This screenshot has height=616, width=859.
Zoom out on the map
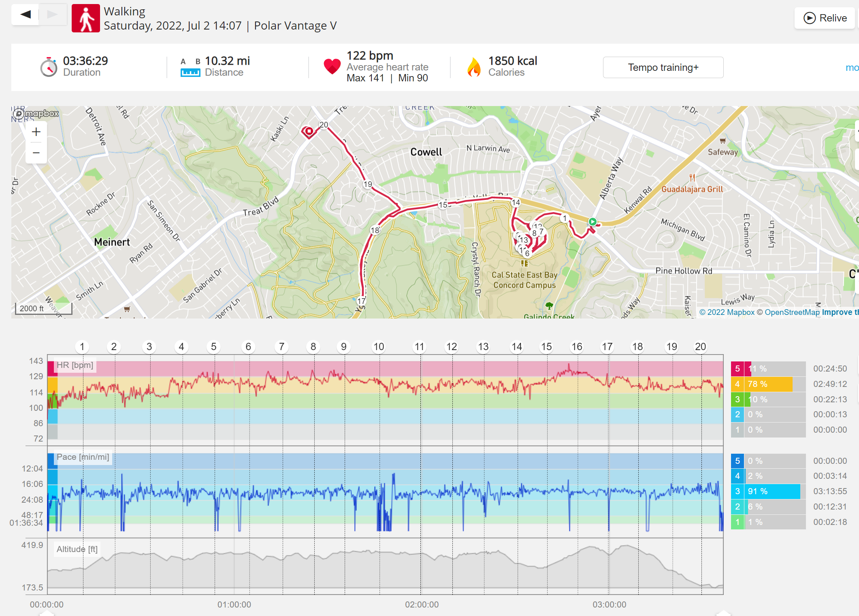36,153
